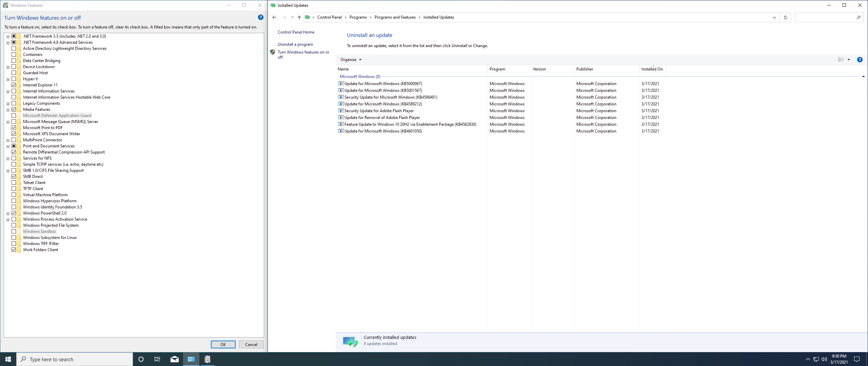Click Programs breadcrumb in address bar
The width and height of the screenshot is (868, 366).
(358, 17)
